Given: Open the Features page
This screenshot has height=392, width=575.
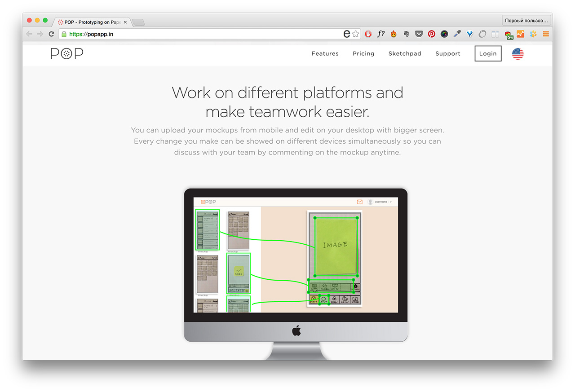Looking at the screenshot, I should pos(325,54).
